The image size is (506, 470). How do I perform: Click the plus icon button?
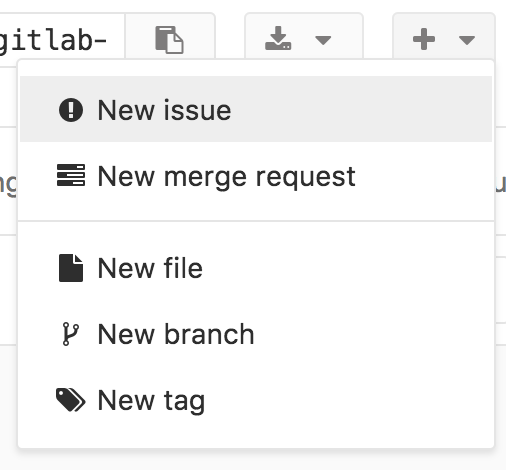pos(424,39)
